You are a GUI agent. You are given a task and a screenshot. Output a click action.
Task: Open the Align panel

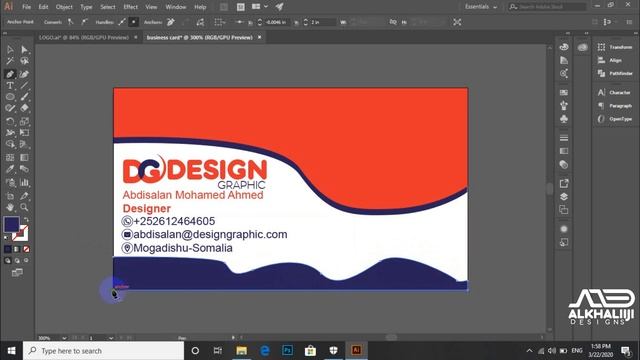(610, 60)
